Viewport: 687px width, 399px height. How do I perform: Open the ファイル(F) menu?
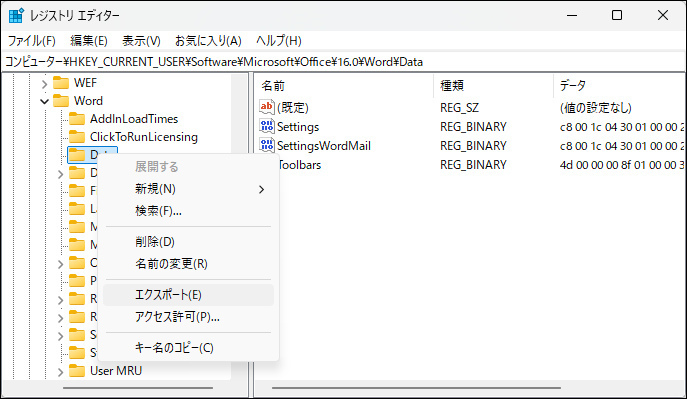click(x=32, y=41)
